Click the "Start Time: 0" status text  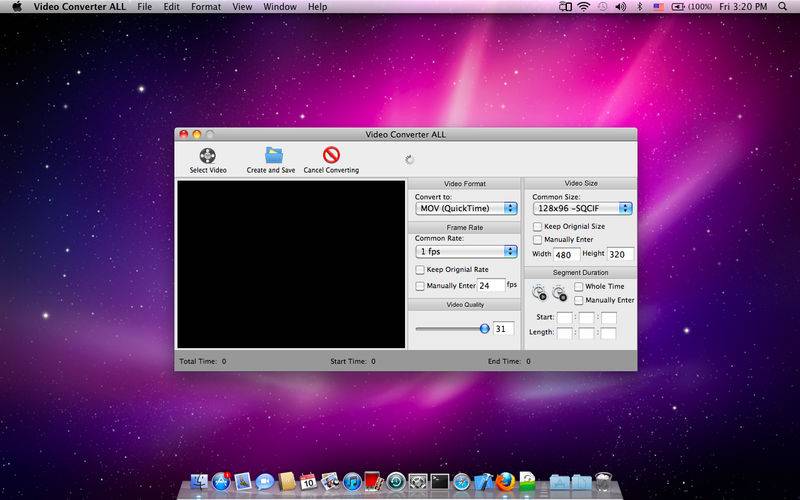[353, 361]
